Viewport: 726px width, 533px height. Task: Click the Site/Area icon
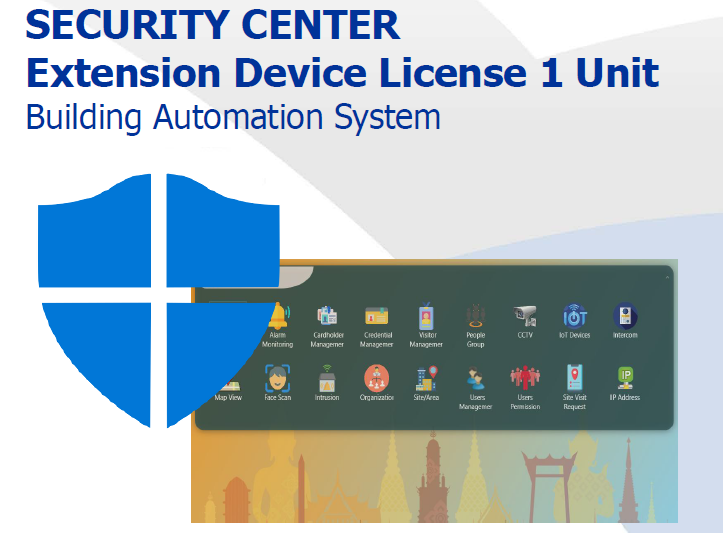(426, 379)
